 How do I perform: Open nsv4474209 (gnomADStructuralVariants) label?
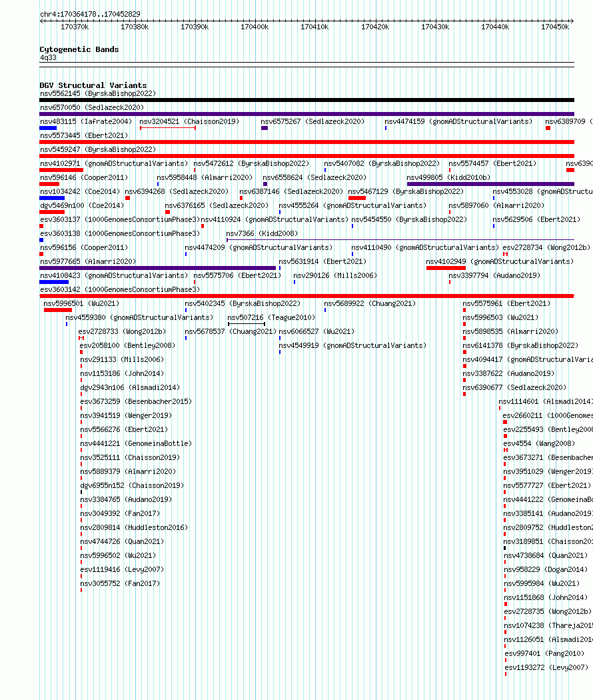(259, 247)
